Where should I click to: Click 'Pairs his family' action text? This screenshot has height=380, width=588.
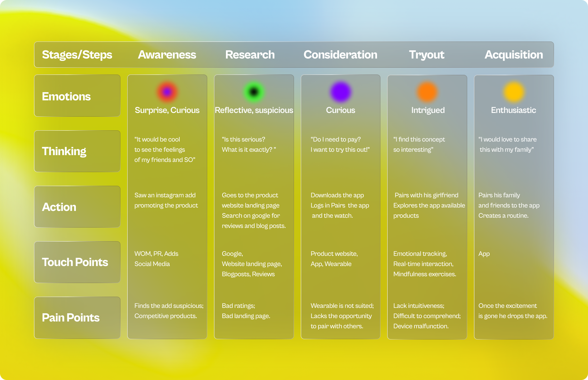(499, 195)
